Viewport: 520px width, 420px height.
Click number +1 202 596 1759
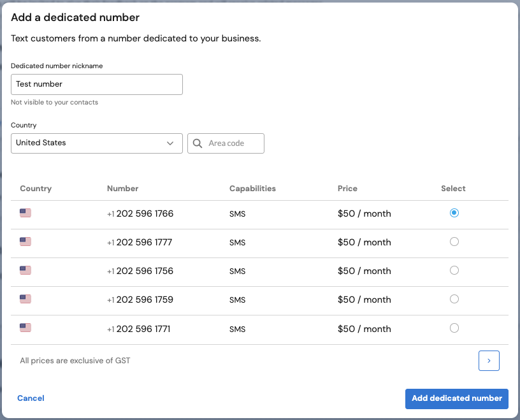click(x=140, y=300)
